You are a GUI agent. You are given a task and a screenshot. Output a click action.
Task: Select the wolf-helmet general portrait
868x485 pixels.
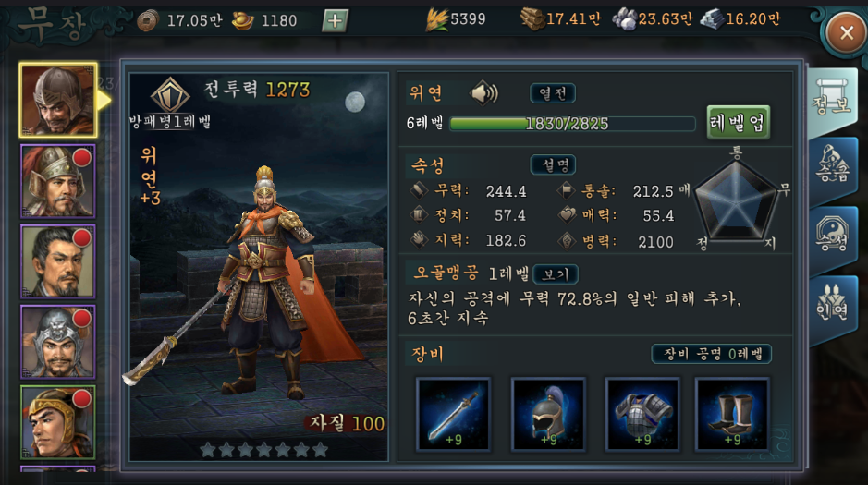coord(57,342)
